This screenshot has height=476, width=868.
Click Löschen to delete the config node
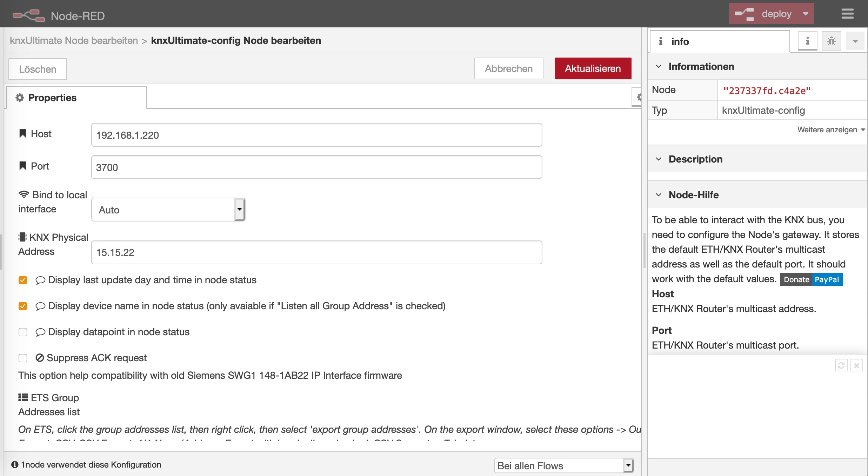(x=38, y=69)
